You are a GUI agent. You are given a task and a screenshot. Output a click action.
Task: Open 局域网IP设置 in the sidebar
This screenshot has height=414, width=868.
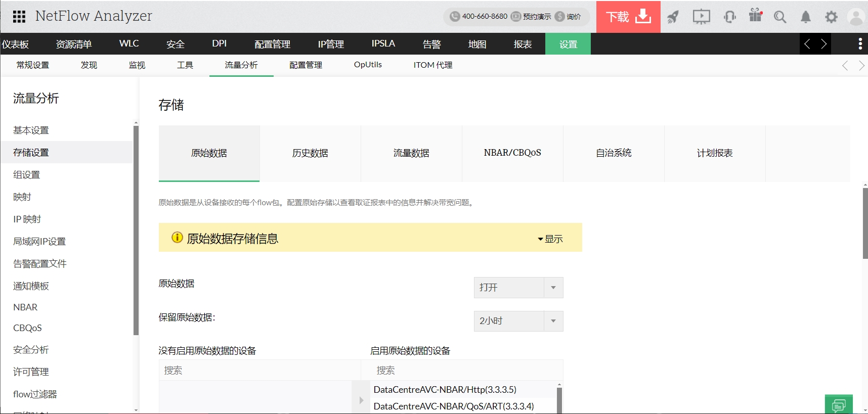coord(39,242)
